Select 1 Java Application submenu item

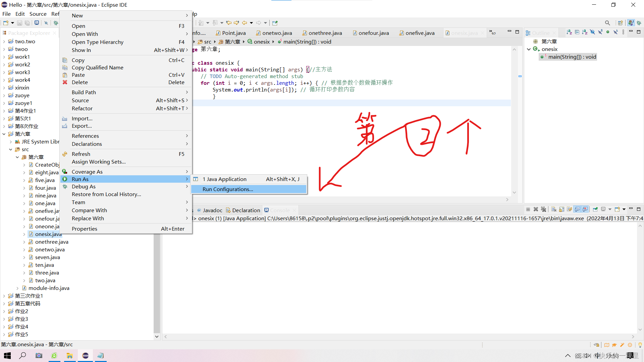[x=249, y=179]
